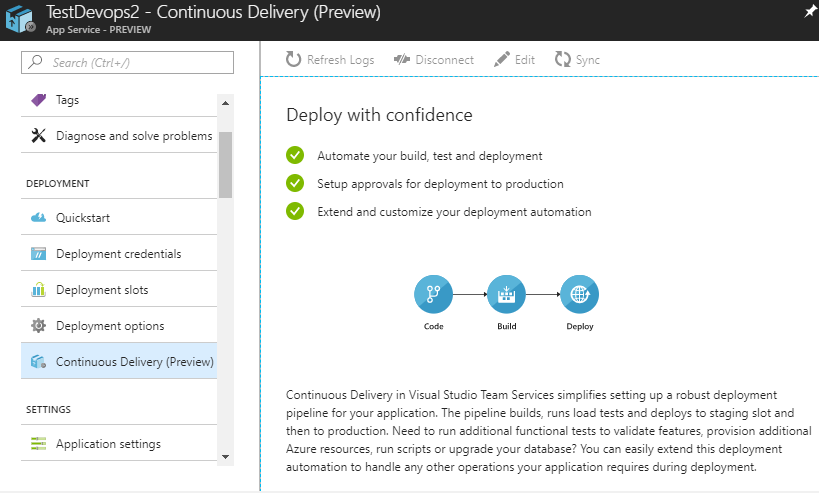The height and width of the screenshot is (493, 819).
Task: Click the purple Tags icon
Action: pyautogui.click(x=39, y=100)
